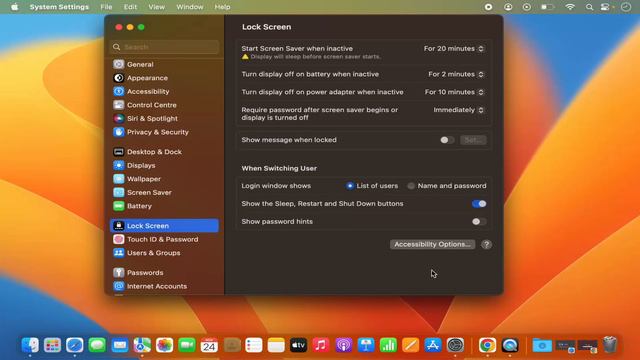Image resolution: width=640 pixels, height=360 pixels.
Task: Click Spotlight search icon in menu bar
Action: pos(589,7)
